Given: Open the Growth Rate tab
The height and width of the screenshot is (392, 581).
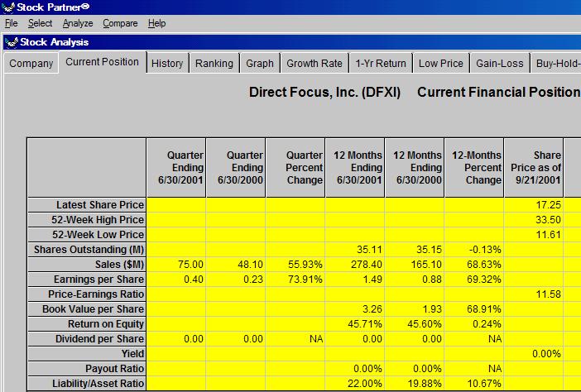Looking at the screenshot, I should [x=315, y=64].
